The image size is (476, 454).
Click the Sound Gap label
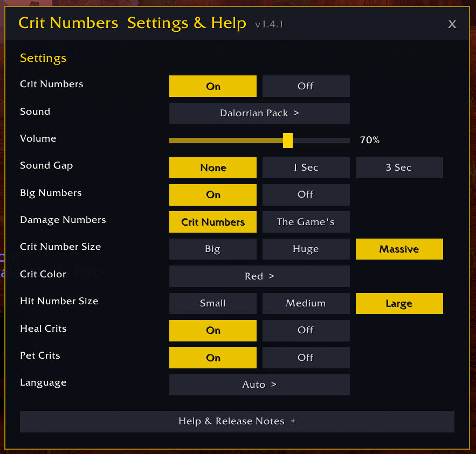46,166
